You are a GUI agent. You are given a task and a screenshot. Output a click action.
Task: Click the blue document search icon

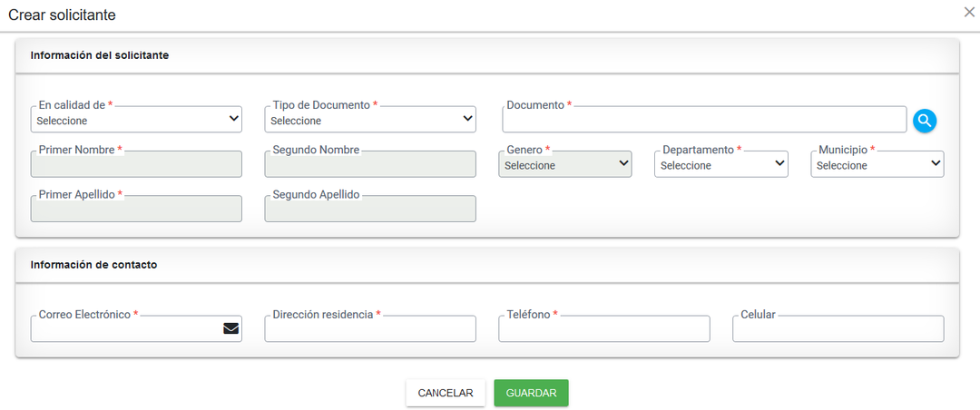point(925,120)
